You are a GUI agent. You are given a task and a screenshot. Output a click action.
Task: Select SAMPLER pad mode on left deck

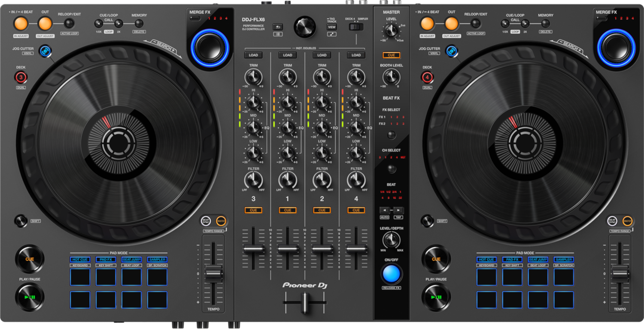pos(157,260)
